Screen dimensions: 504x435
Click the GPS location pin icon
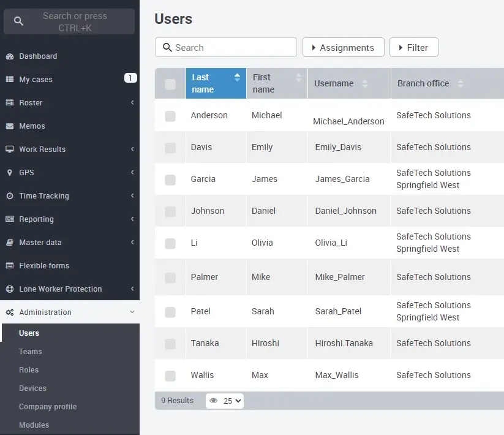tap(9, 173)
